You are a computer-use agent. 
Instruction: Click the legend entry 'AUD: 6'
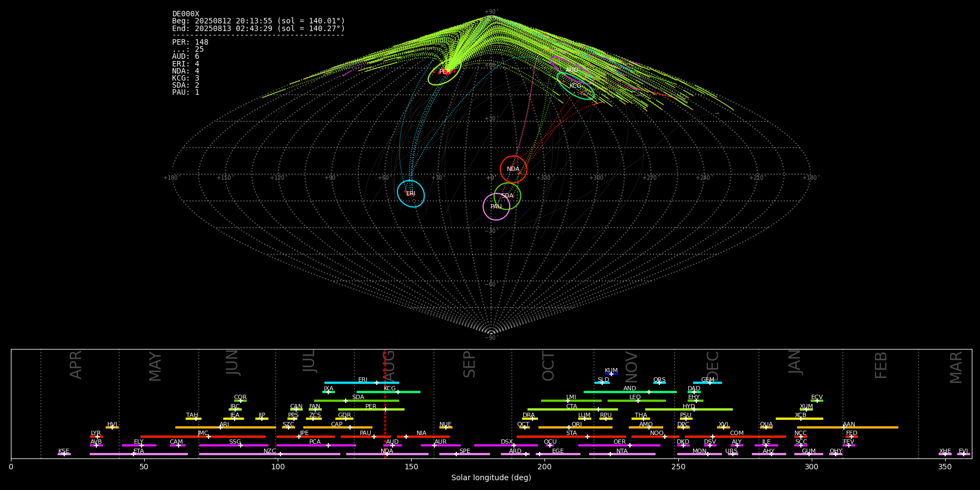186,57
